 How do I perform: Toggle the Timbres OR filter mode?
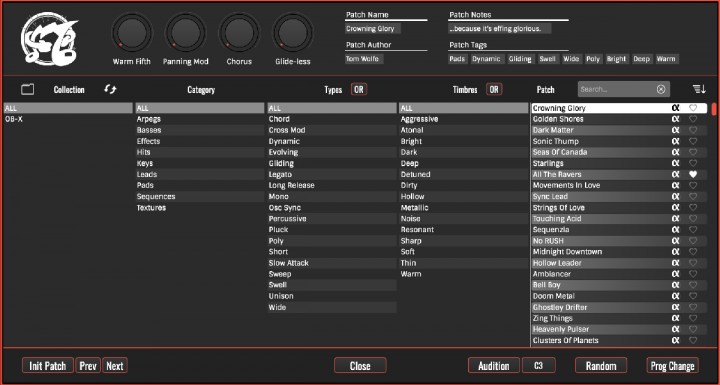494,89
